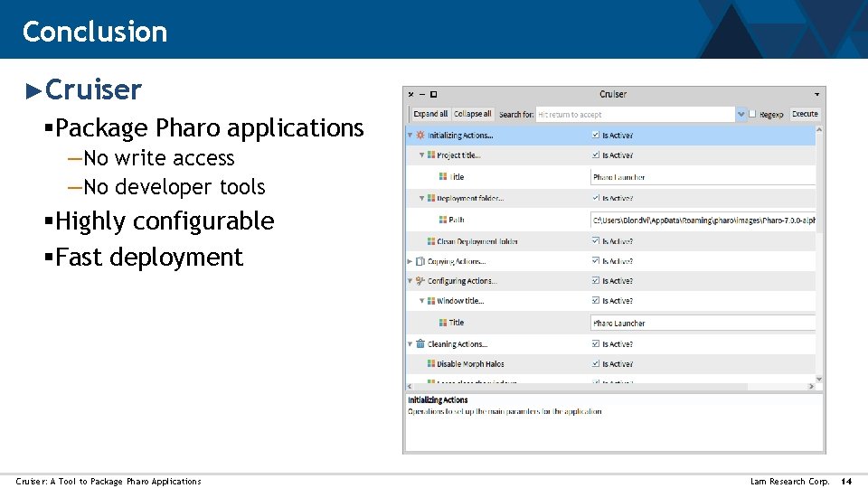The width and height of the screenshot is (868, 488).
Task: Toggle Is Active for Project title
Action: (x=596, y=155)
